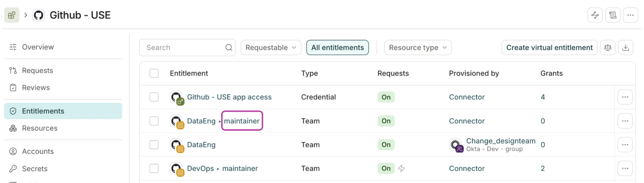The width and height of the screenshot is (644, 183).
Task: Open Accounts in the sidebar
Action: (x=63, y=151)
